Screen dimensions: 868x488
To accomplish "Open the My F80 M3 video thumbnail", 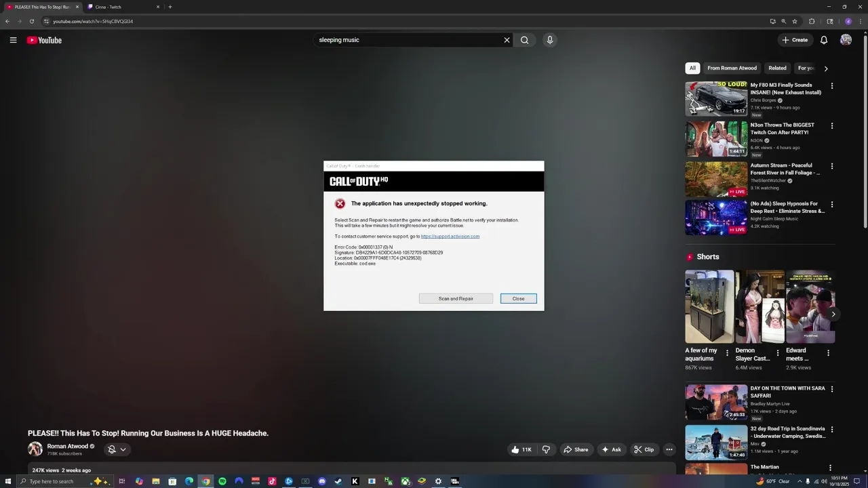I will [716, 98].
